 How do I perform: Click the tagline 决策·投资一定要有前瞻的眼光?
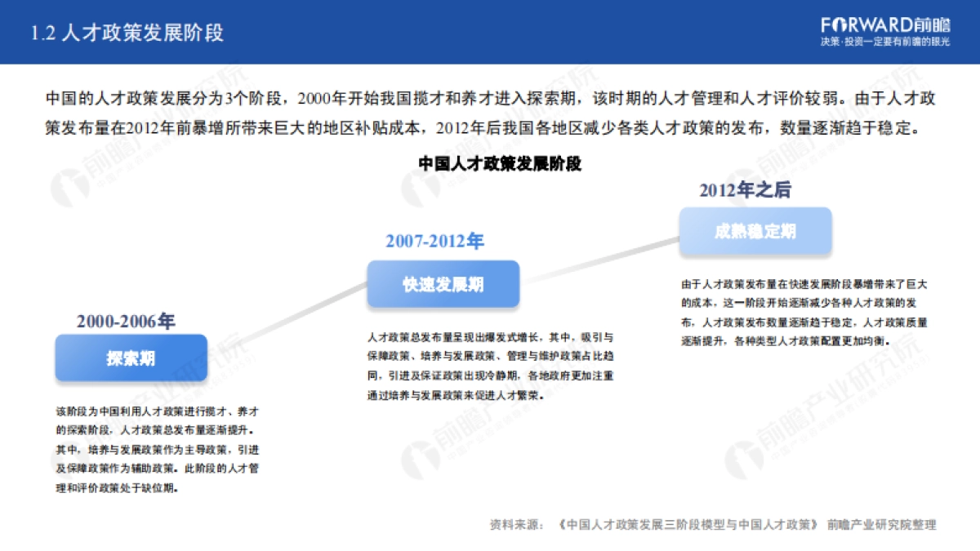[x=888, y=41]
